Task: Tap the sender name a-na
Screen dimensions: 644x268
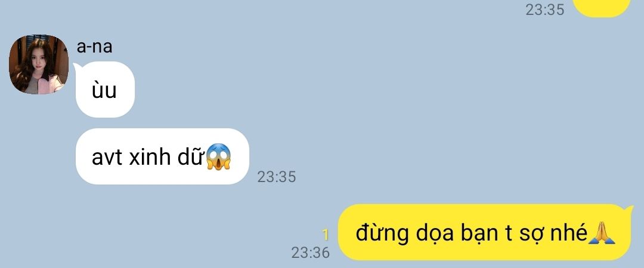Action: [x=94, y=47]
